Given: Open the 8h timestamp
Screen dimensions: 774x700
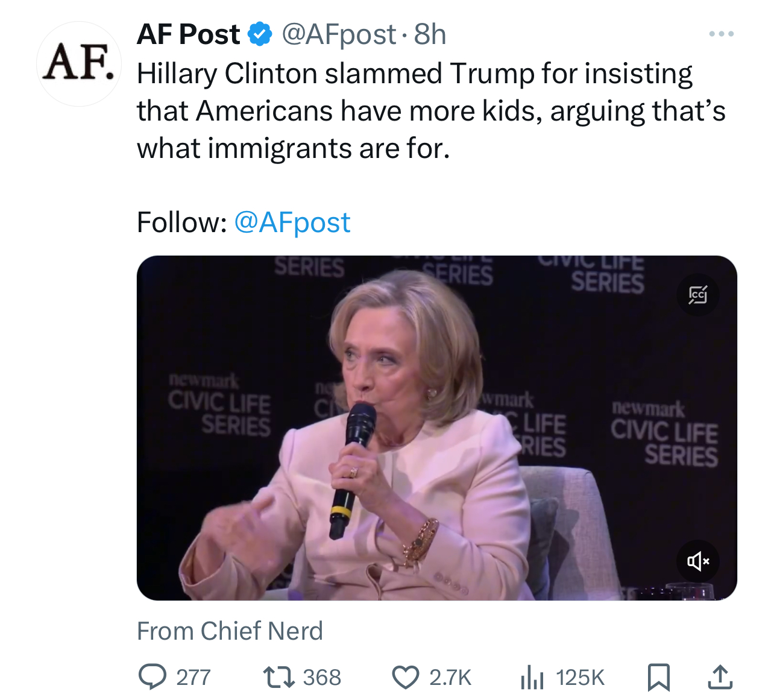Looking at the screenshot, I should (430, 34).
